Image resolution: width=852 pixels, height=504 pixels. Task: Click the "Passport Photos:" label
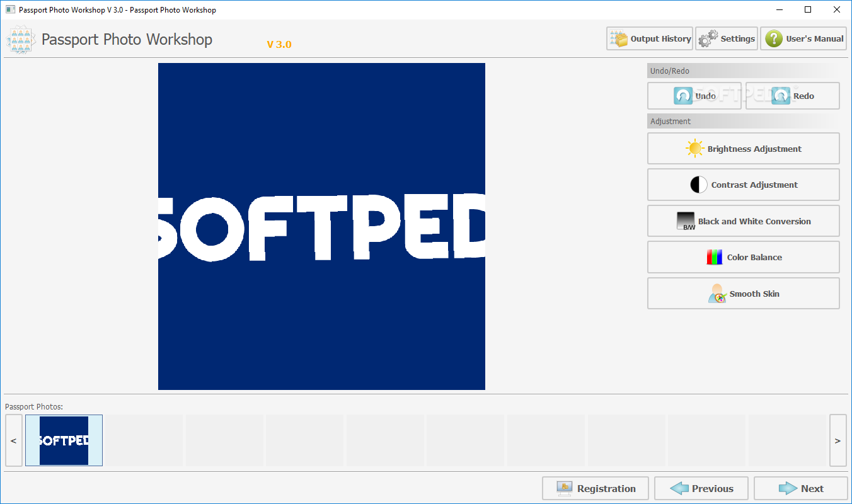[x=34, y=407]
